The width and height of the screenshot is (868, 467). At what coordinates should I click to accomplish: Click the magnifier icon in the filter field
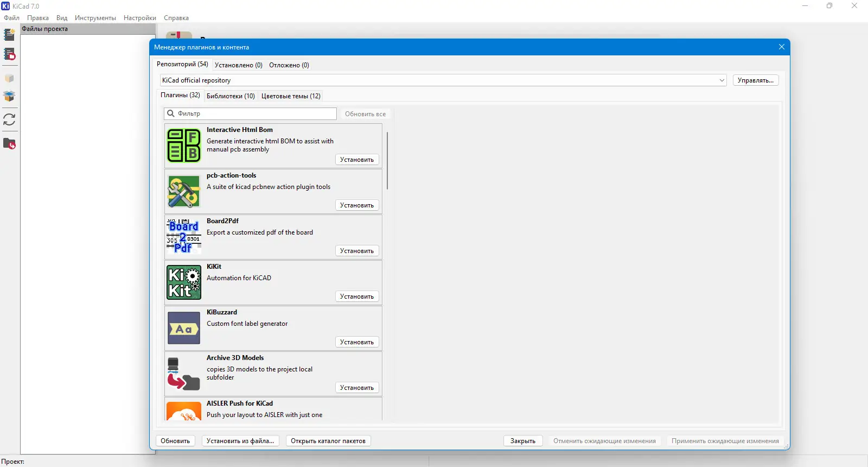pyautogui.click(x=171, y=113)
